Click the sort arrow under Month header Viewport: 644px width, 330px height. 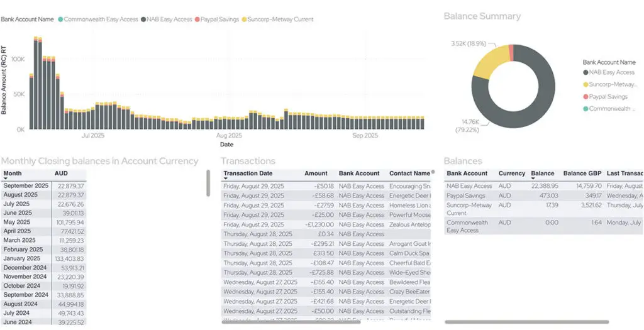6,179
